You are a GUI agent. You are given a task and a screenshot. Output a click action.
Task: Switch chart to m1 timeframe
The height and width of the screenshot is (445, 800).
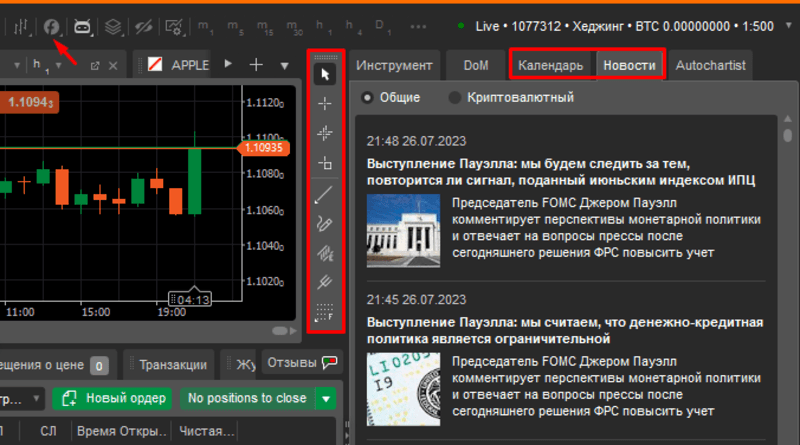(205, 27)
